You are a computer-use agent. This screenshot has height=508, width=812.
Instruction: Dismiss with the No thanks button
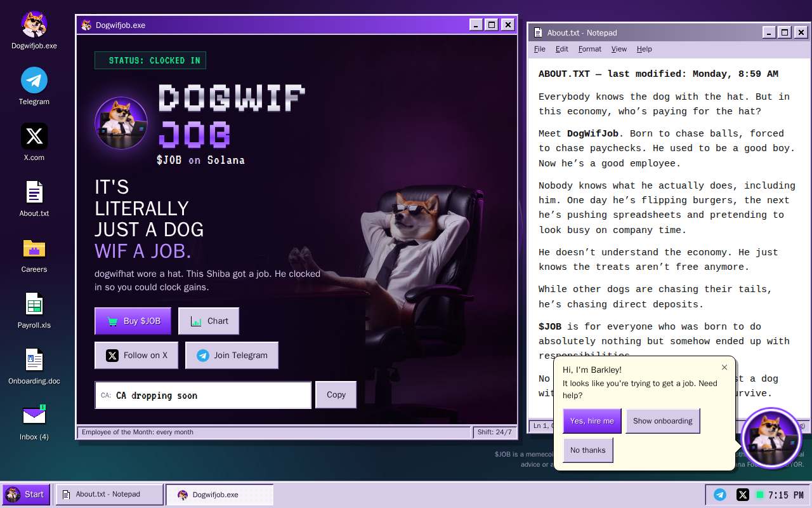[x=588, y=450]
